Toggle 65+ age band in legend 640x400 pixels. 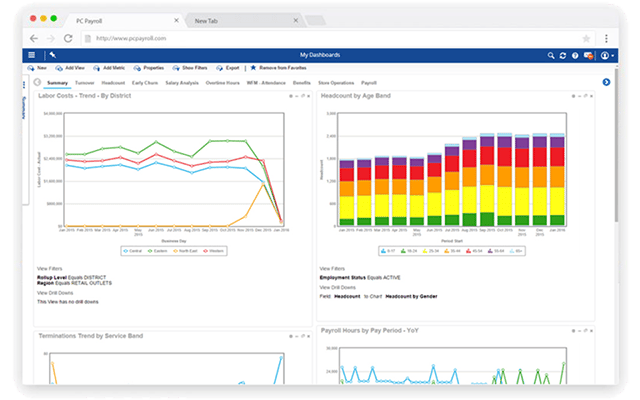tap(516, 251)
